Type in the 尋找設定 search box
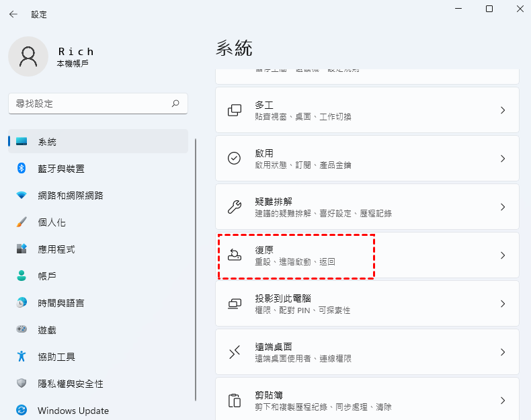 87,103
